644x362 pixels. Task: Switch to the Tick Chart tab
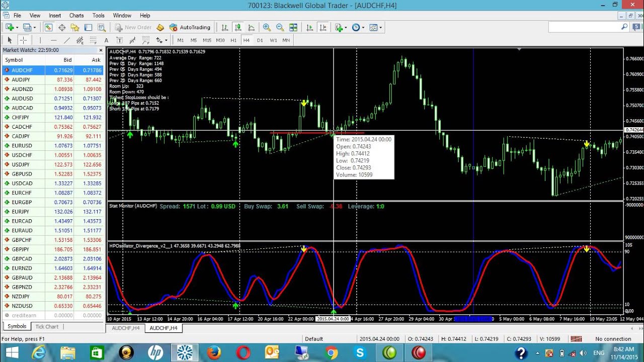(46, 326)
